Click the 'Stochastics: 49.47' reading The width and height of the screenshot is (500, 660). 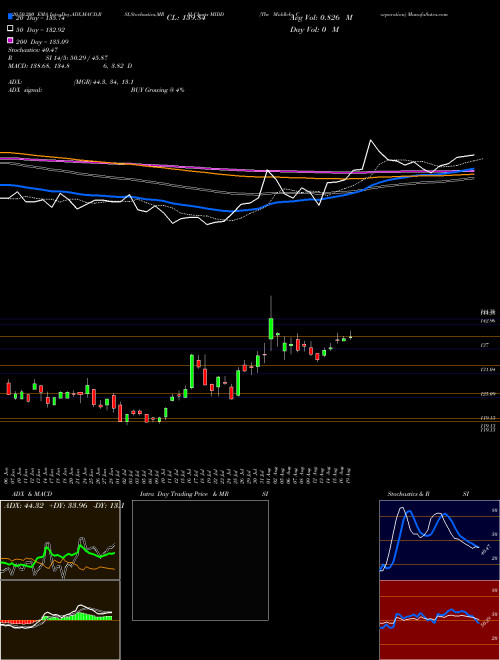pyautogui.click(x=33, y=50)
